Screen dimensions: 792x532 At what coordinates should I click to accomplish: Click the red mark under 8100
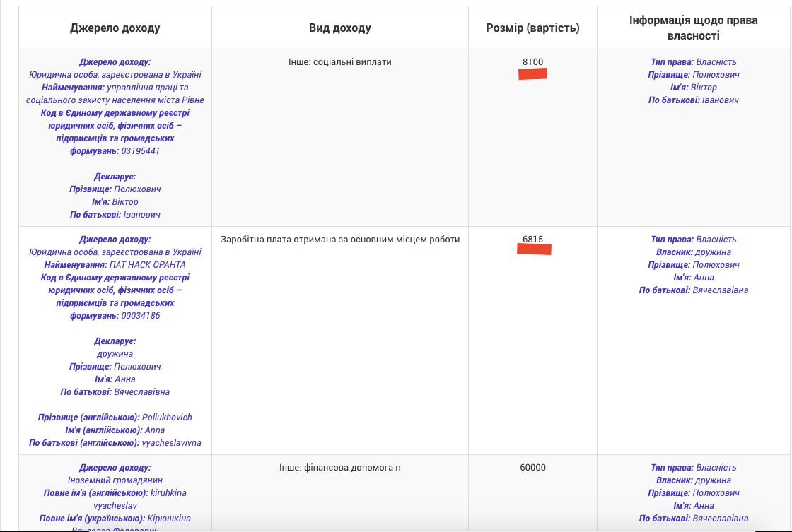click(533, 74)
